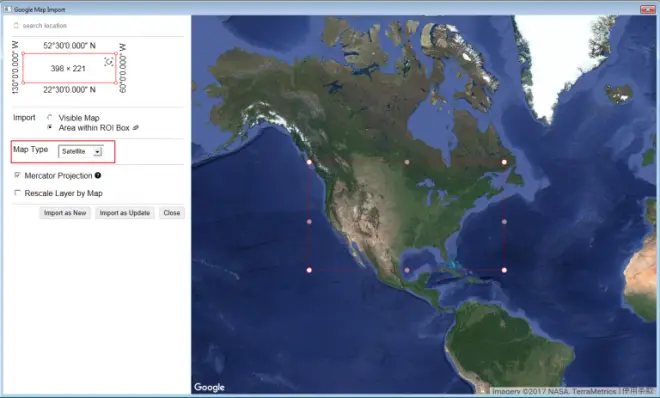Click the top-left ROI handle on the map
This screenshot has height=398, width=660.
pos(309,162)
